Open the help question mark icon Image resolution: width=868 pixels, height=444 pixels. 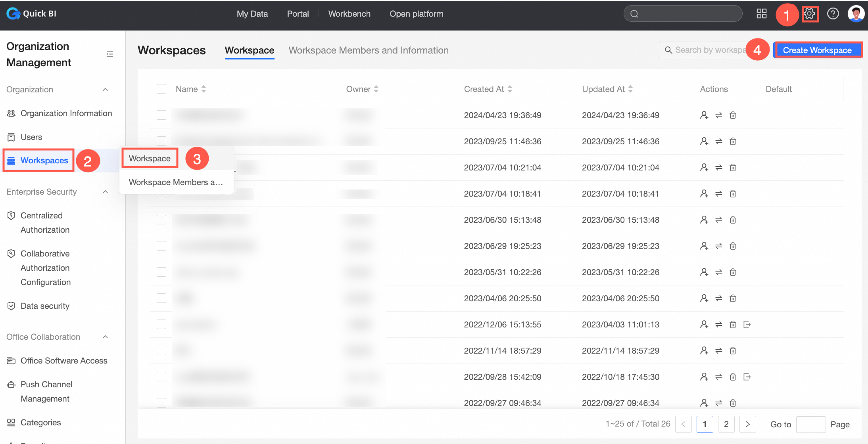833,14
